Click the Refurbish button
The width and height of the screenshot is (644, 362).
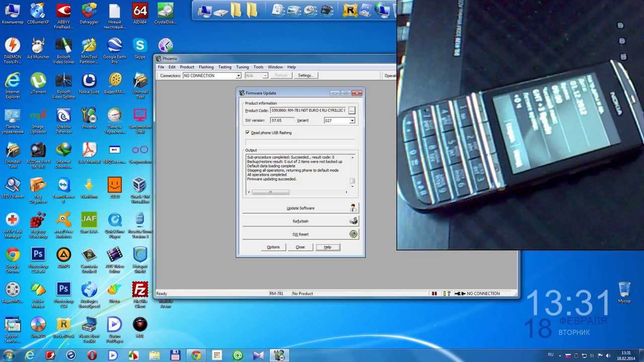pos(300,221)
